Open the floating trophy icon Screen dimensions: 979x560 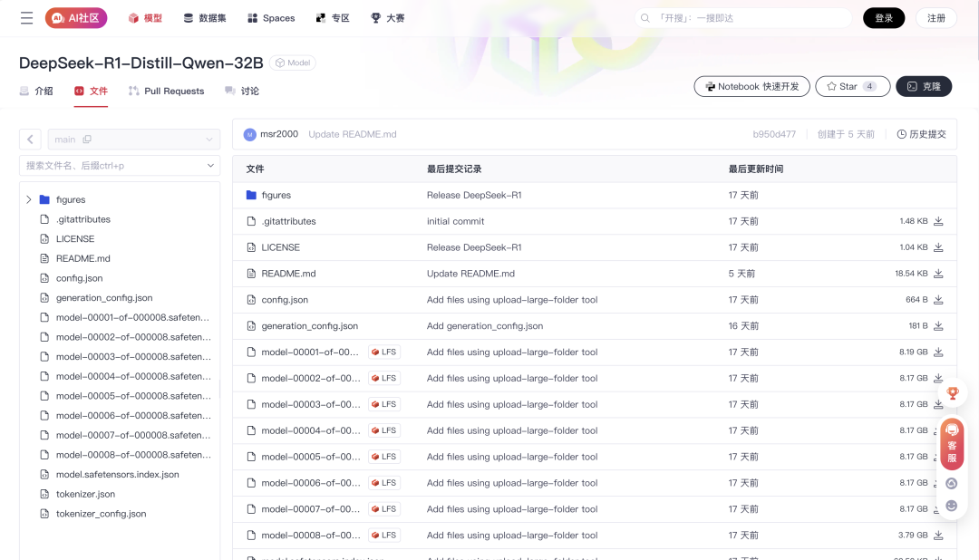point(952,393)
